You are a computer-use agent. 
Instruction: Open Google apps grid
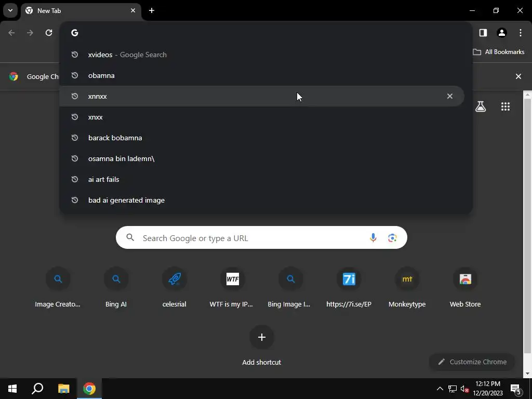pos(506,107)
